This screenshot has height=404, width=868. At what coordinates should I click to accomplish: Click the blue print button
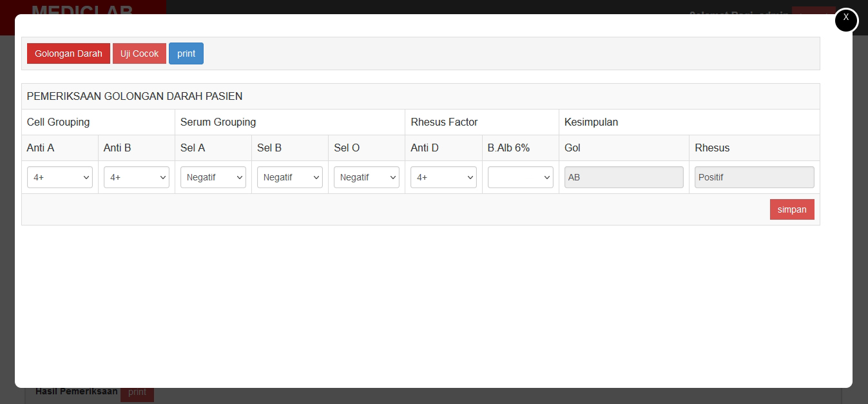186,53
